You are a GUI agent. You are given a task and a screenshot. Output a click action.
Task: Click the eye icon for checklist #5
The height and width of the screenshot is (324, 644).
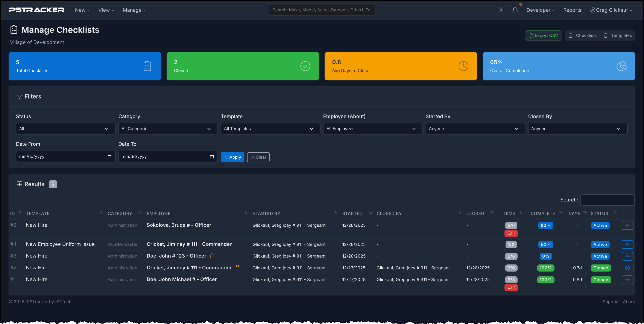click(627, 225)
